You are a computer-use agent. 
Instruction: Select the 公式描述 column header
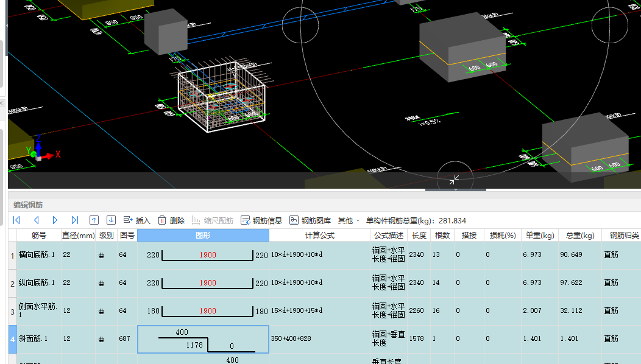(389, 236)
